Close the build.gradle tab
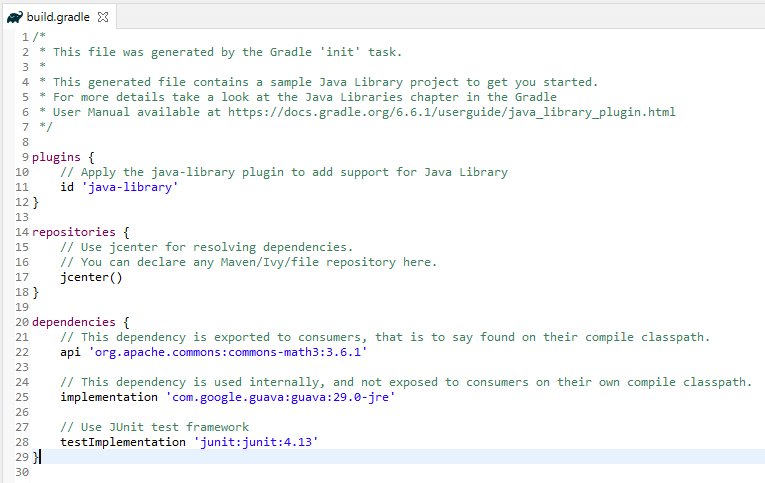 pyautogui.click(x=103, y=16)
